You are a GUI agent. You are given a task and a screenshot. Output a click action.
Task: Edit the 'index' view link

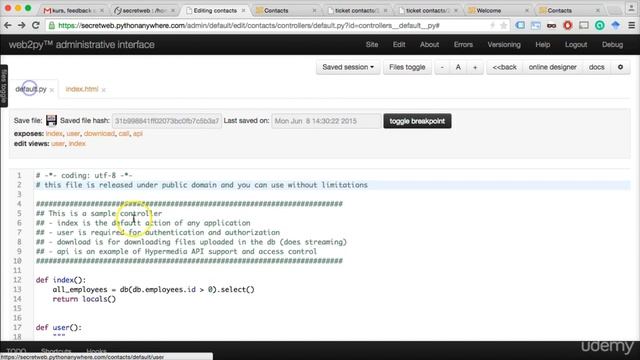tap(77, 143)
